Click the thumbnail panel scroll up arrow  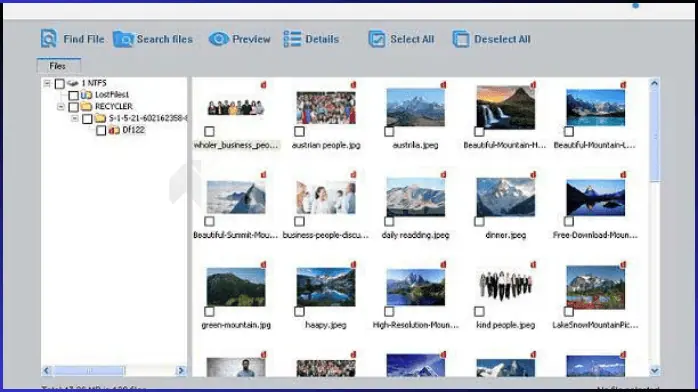point(654,83)
